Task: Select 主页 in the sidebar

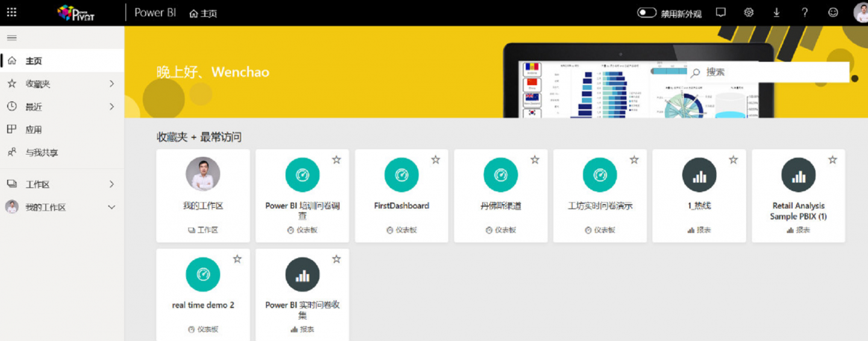Action: pos(62,61)
